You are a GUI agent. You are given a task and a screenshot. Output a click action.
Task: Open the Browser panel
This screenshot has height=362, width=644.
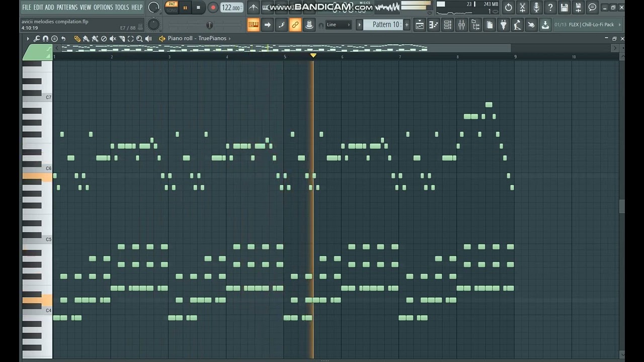[x=475, y=25]
